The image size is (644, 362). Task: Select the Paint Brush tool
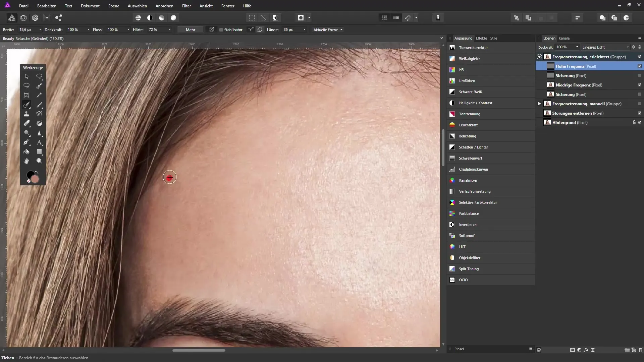(x=39, y=105)
